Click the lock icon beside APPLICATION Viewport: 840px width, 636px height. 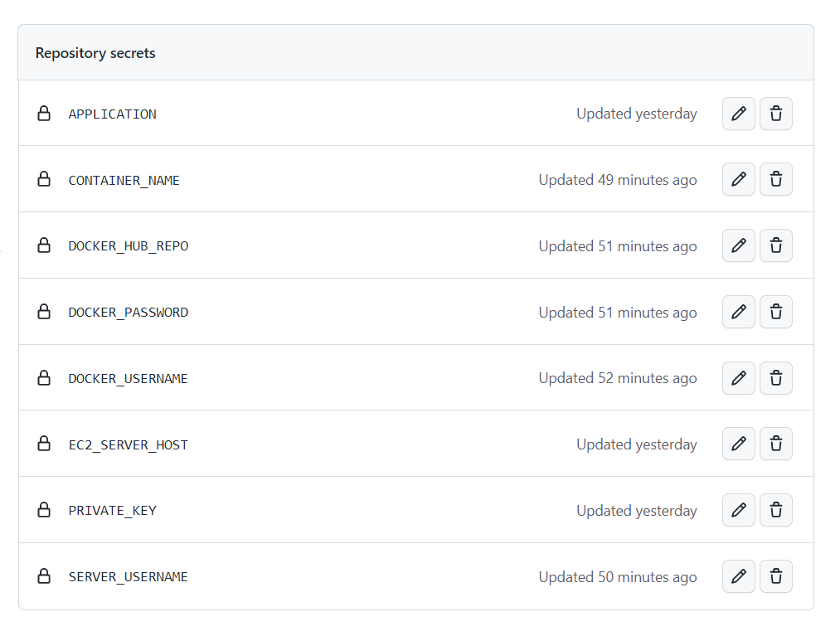coord(44,114)
